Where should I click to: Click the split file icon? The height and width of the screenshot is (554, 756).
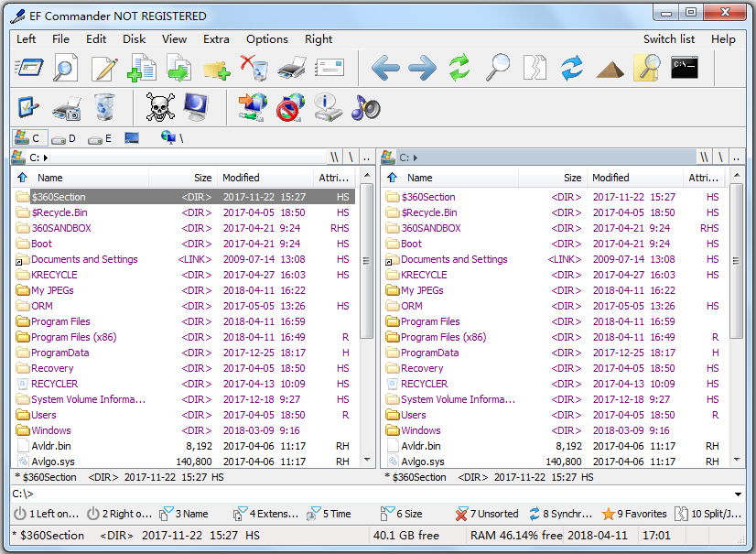pos(535,68)
